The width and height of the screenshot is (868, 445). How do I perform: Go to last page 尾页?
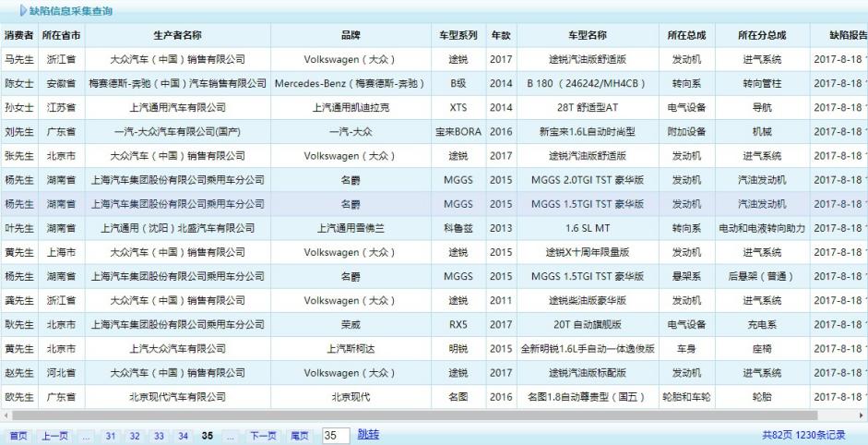pos(300,436)
